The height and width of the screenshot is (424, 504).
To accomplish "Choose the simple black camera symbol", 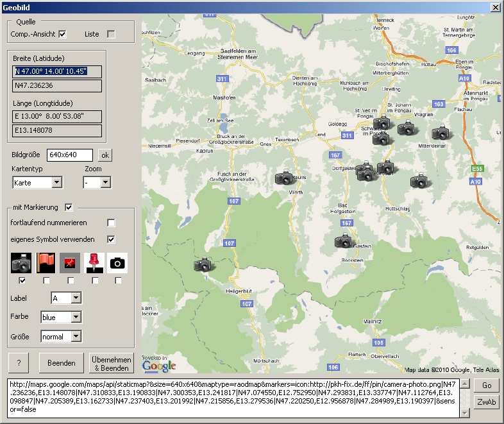I will [117, 263].
